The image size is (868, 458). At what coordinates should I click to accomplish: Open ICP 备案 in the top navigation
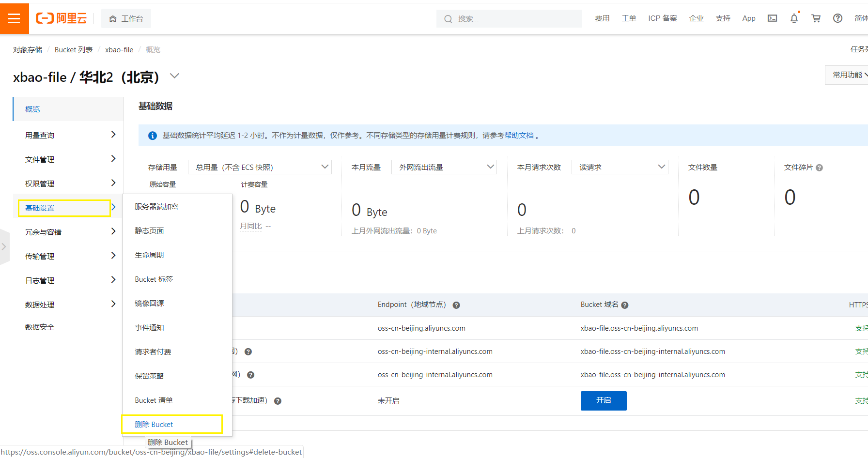663,18
